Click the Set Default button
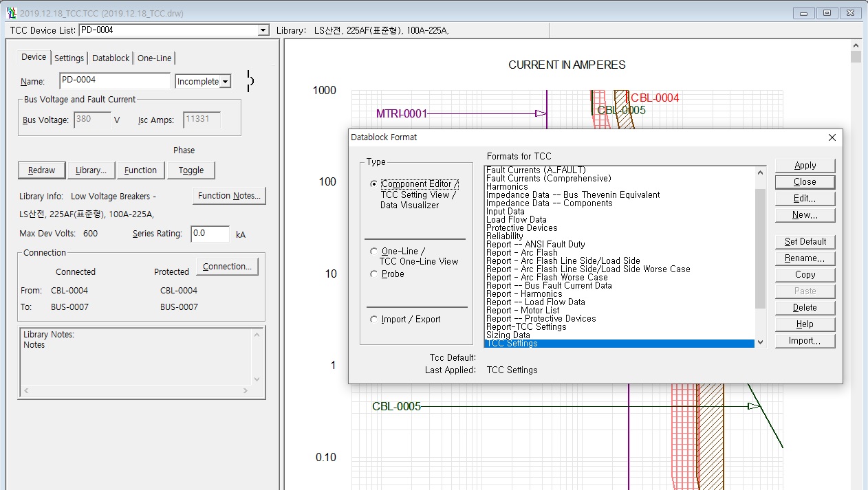 [805, 242]
